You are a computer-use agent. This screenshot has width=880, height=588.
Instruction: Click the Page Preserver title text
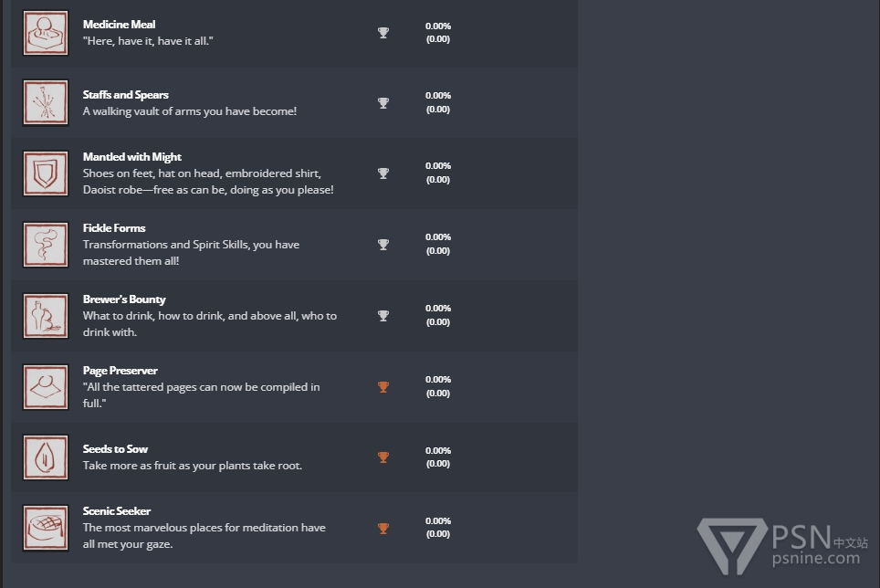120,371
